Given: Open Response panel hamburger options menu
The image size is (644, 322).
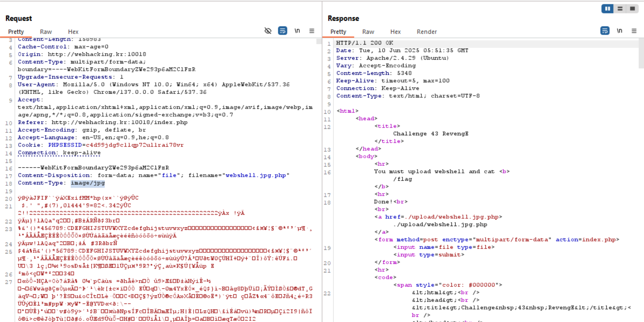Looking at the screenshot, I should pyautogui.click(x=634, y=31).
